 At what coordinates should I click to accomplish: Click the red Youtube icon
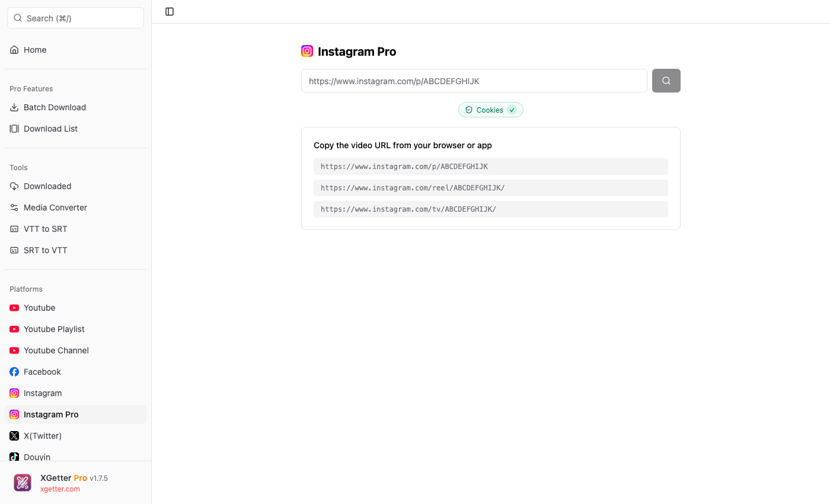[14, 308]
